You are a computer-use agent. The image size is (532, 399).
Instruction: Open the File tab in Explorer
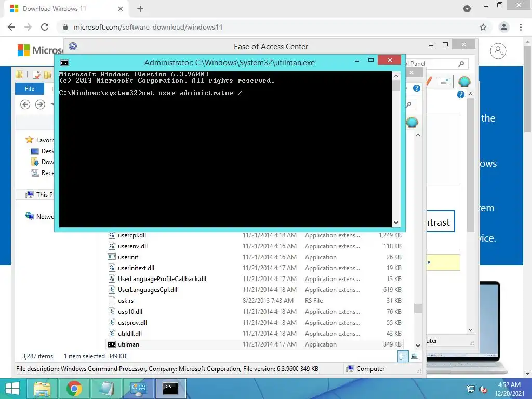point(30,89)
